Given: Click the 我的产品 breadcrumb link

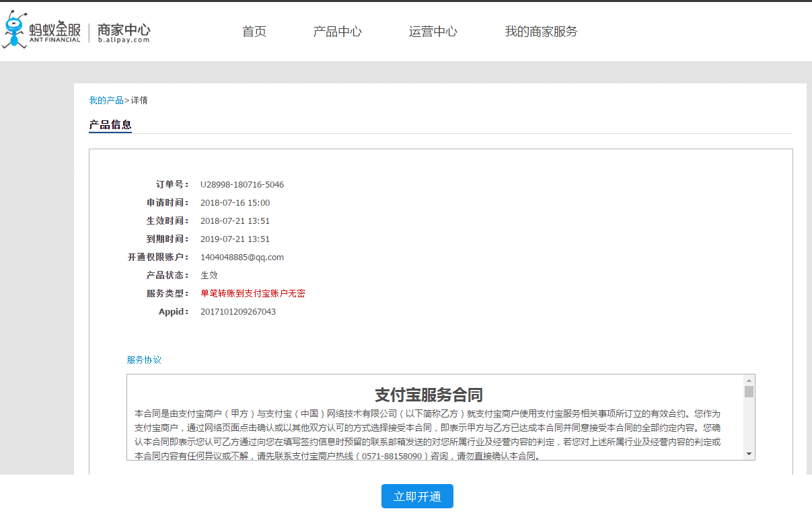Looking at the screenshot, I should (106, 100).
